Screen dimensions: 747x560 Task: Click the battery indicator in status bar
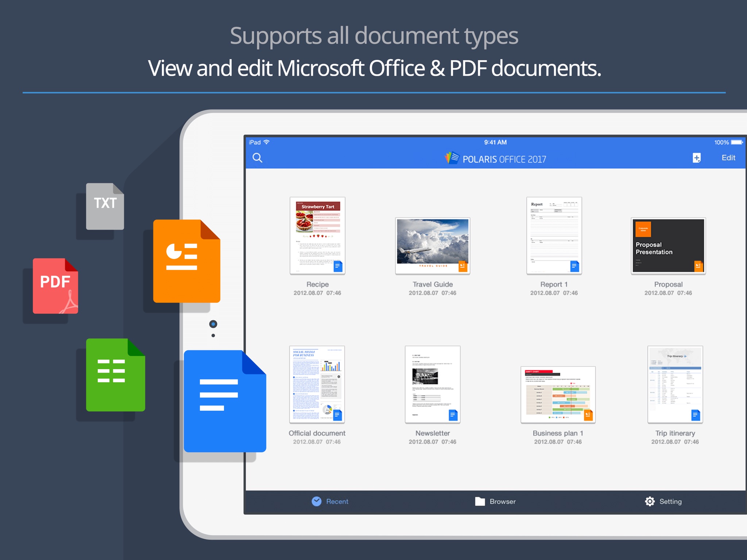tap(737, 142)
